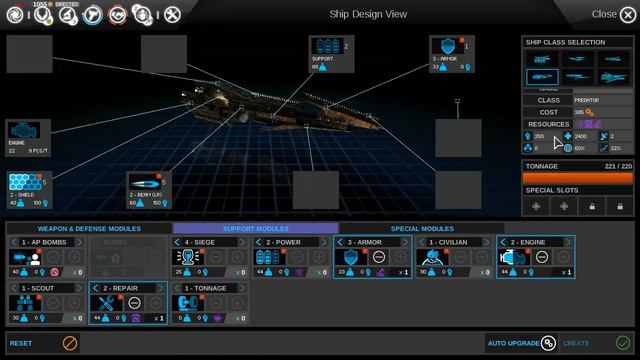This screenshot has height=360, width=640.
Task: Open the research flask icon
Action: coord(67,16)
